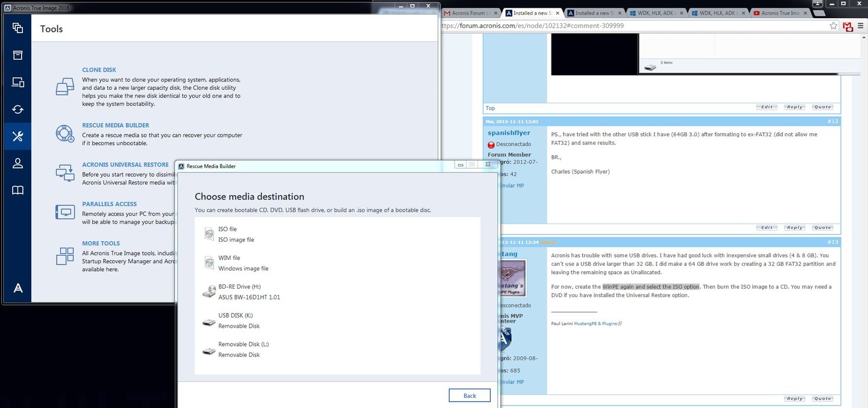
Task: Select the USB DISK (K:) drive icon
Action: tap(209, 322)
